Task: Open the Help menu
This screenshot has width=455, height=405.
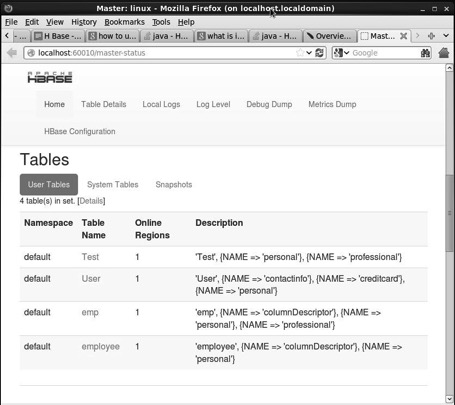Action: (x=186, y=22)
